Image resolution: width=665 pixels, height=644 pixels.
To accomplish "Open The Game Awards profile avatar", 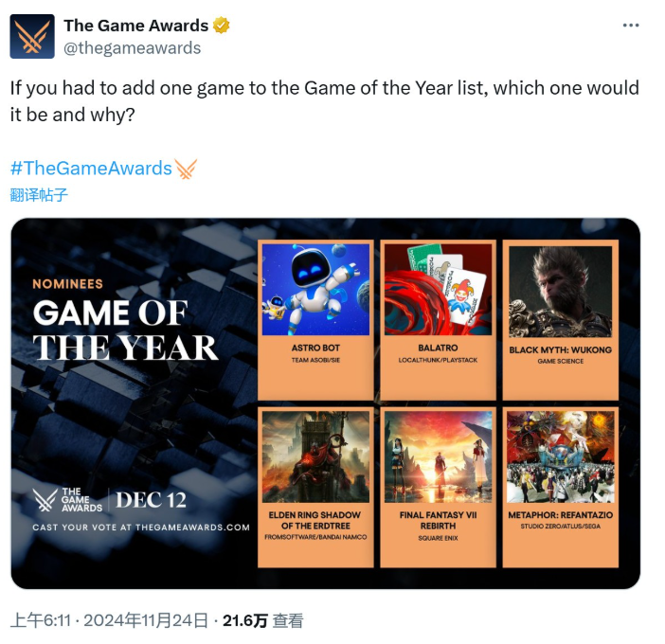I will click(32, 36).
